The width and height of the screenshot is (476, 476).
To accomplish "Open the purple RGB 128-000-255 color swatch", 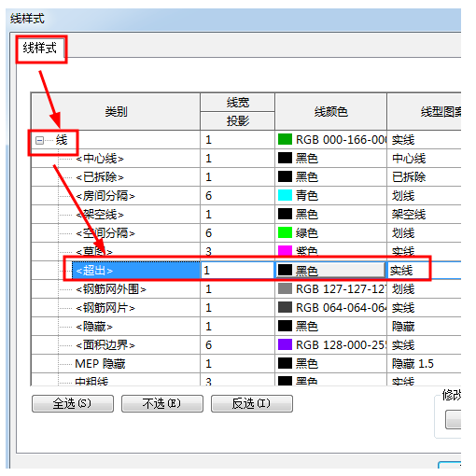I will click(285, 344).
